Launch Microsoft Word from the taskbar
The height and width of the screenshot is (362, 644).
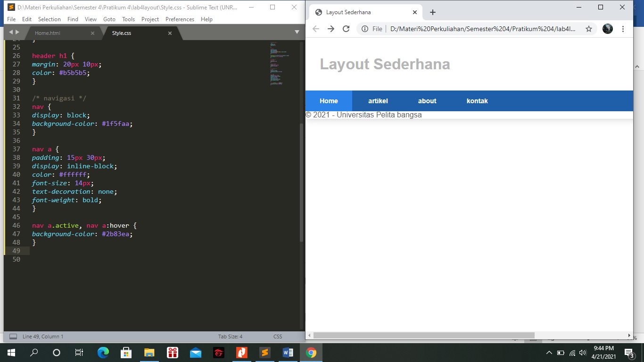pos(288,352)
